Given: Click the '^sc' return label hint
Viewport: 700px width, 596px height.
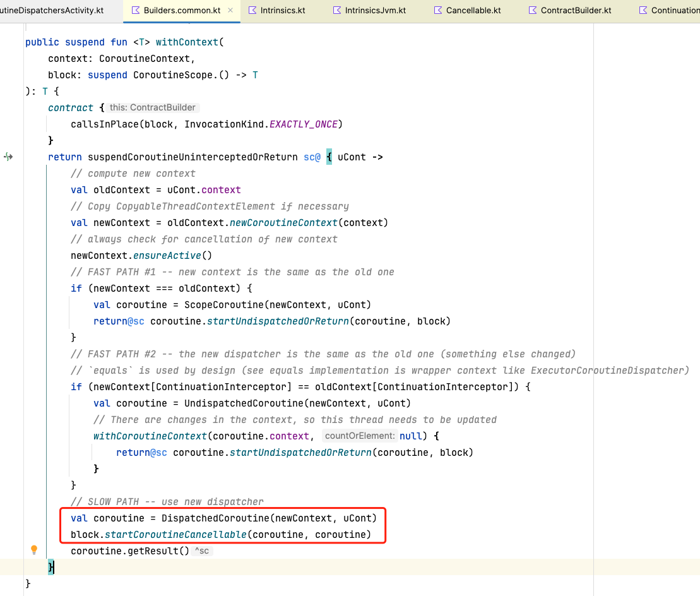Looking at the screenshot, I should (x=202, y=551).
